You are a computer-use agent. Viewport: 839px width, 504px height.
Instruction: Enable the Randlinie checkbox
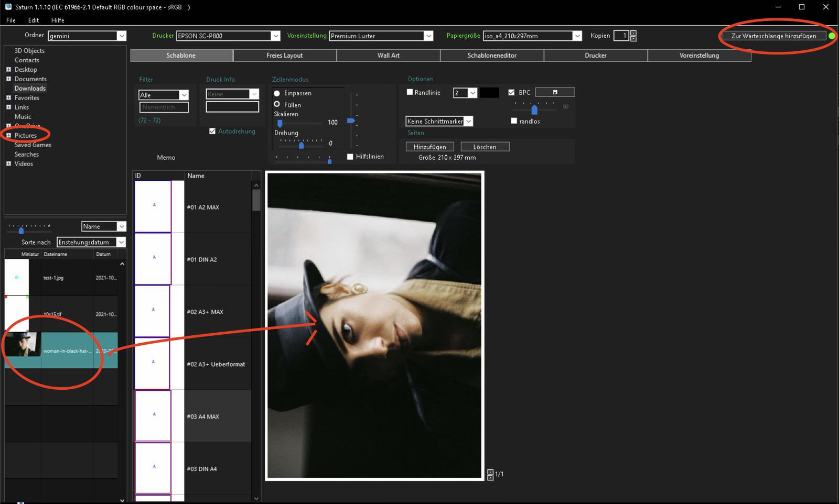[x=410, y=92]
